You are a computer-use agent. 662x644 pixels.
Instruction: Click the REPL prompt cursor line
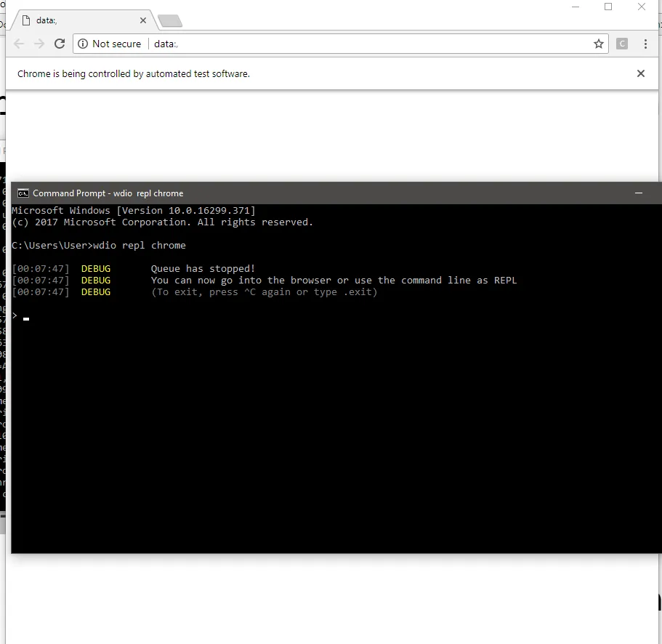coord(20,316)
